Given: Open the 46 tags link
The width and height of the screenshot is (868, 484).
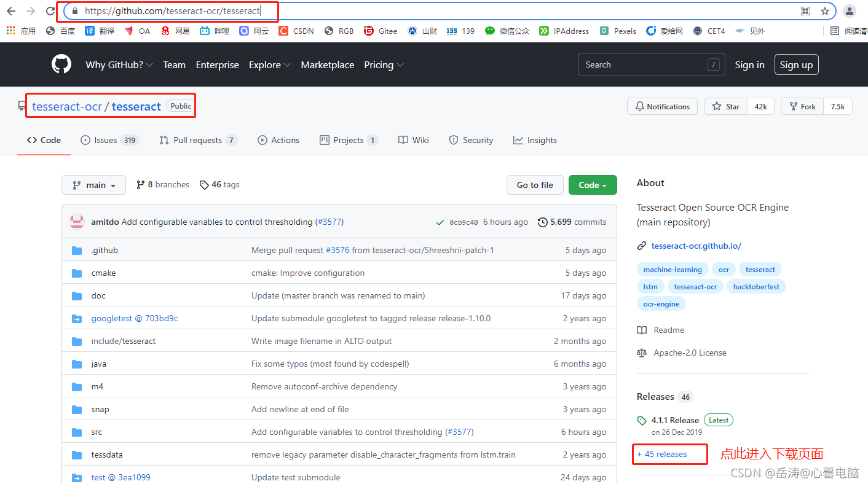Looking at the screenshot, I should tap(219, 184).
